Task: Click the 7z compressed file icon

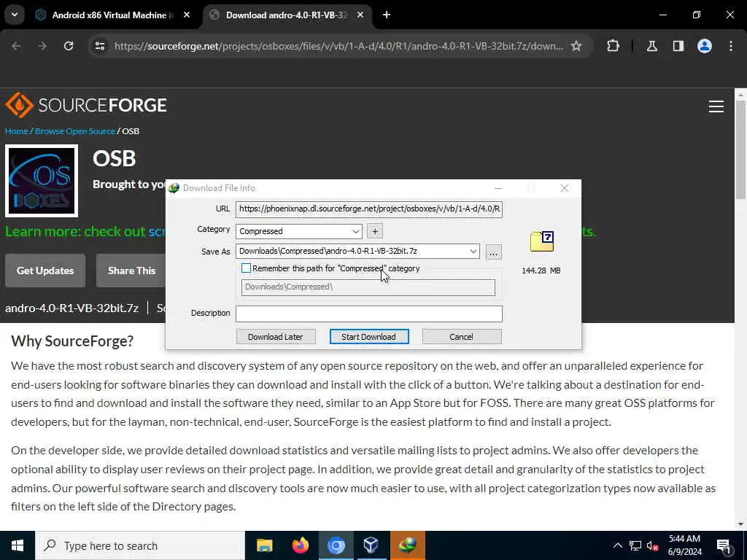Action: (x=542, y=241)
